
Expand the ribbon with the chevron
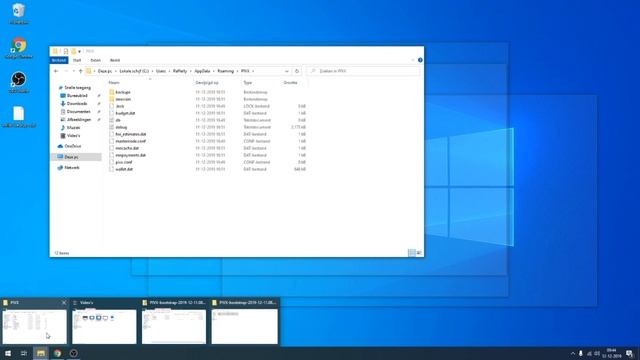(x=413, y=60)
